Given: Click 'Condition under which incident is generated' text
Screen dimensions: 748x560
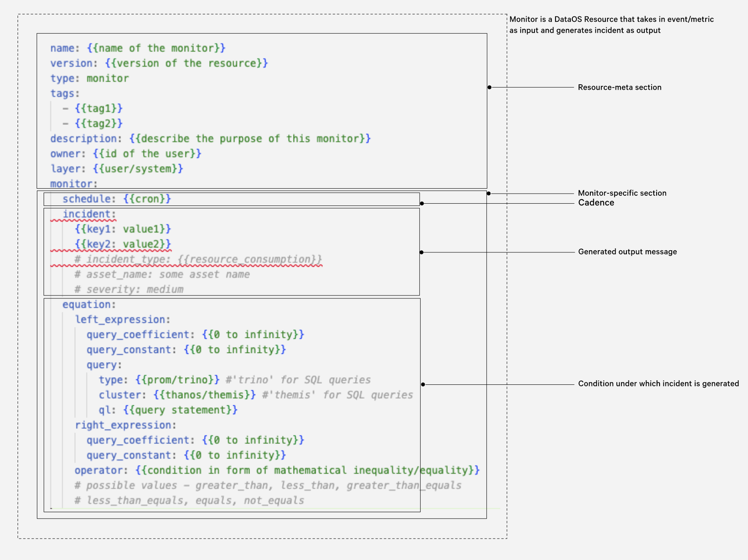Looking at the screenshot, I should point(658,384).
